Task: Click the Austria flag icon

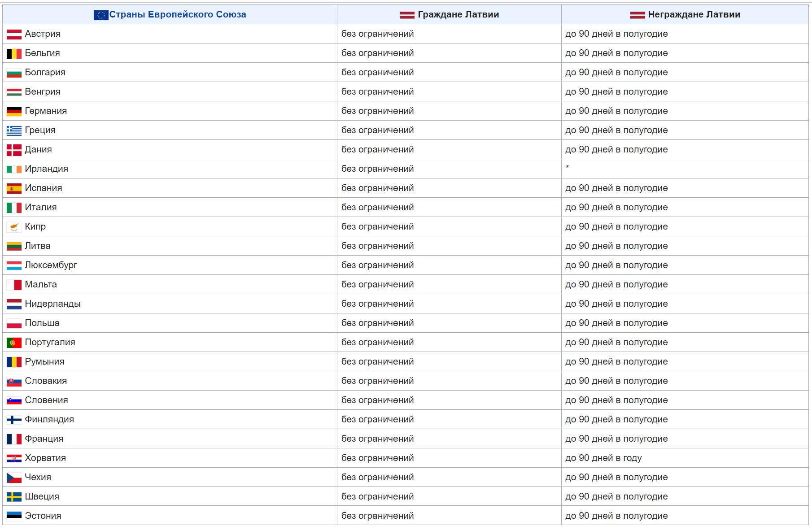Action: 14,35
